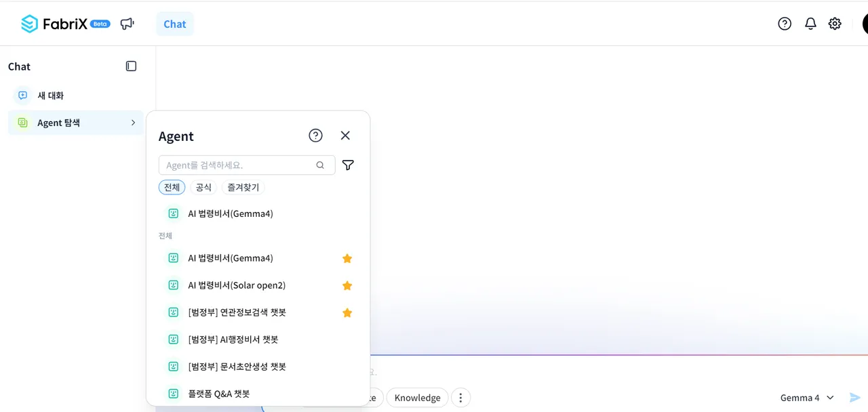Click the Knowledge button

point(417,398)
